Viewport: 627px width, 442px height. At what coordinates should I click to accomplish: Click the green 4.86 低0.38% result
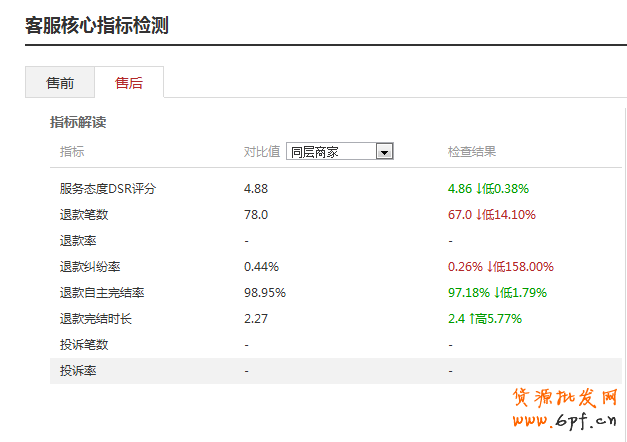pos(488,188)
